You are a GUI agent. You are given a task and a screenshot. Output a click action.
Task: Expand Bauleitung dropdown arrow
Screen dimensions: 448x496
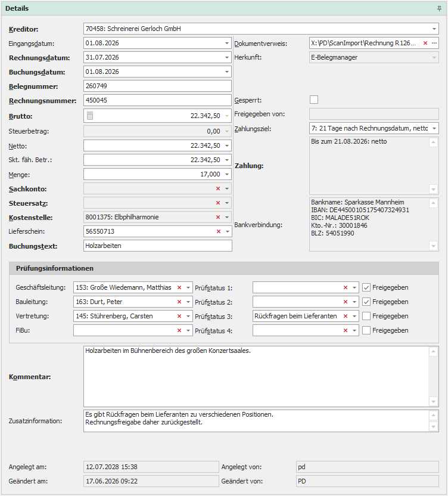click(188, 302)
